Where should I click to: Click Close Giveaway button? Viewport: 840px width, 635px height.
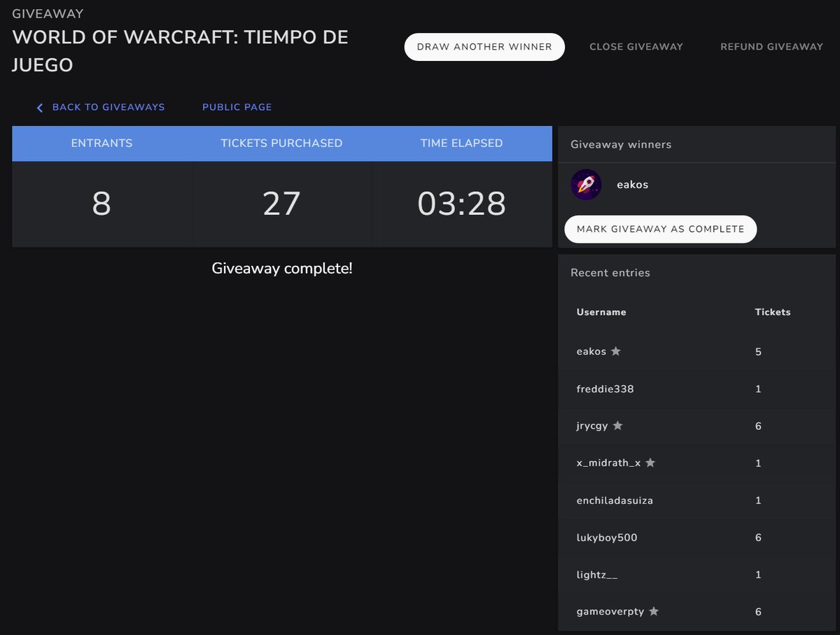(636, 47)
